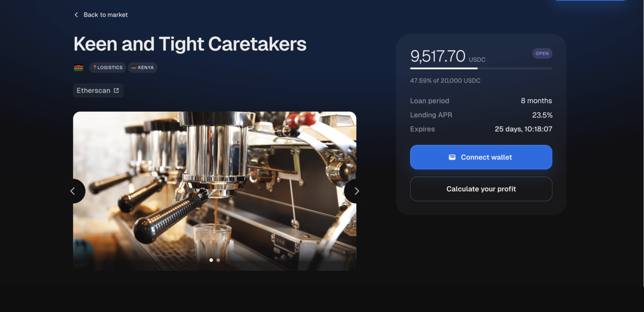The height and width of the screenshot is (312, 644).
Task: Click the back arrow beside Back to market
Action: tap(76, 15)
